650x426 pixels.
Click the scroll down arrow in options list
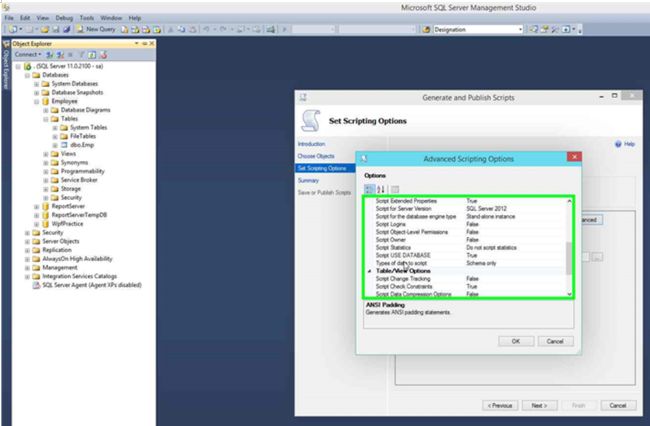click(x=569, y=294)
